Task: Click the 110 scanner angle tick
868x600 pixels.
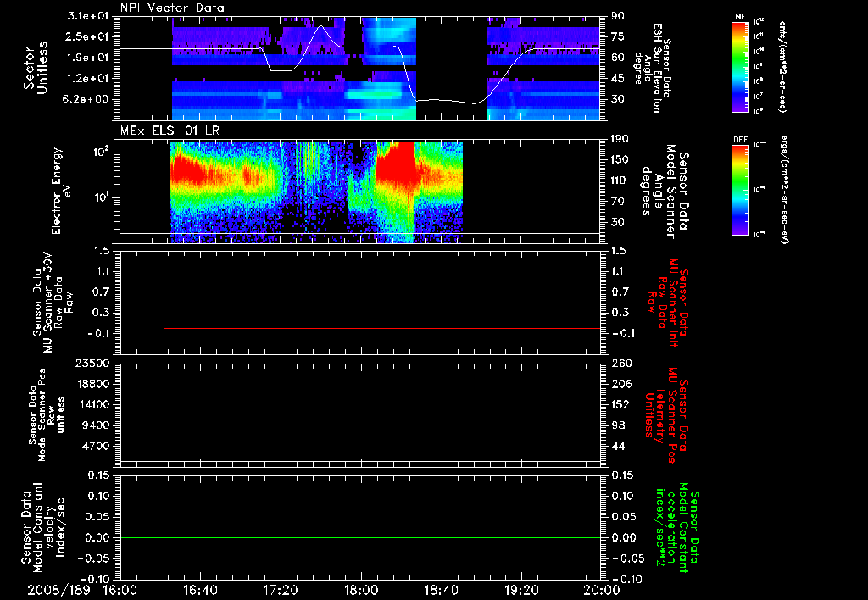Action: coord(620,181)
